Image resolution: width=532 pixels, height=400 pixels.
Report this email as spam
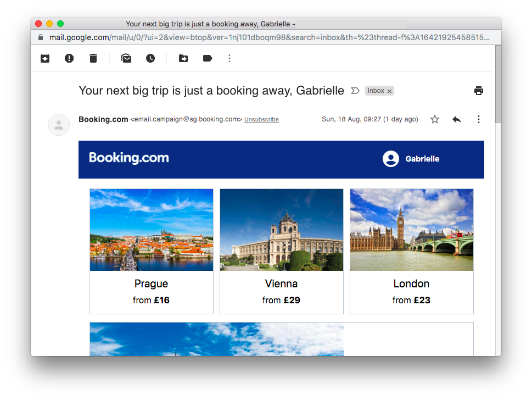click(x=69, y=58)
